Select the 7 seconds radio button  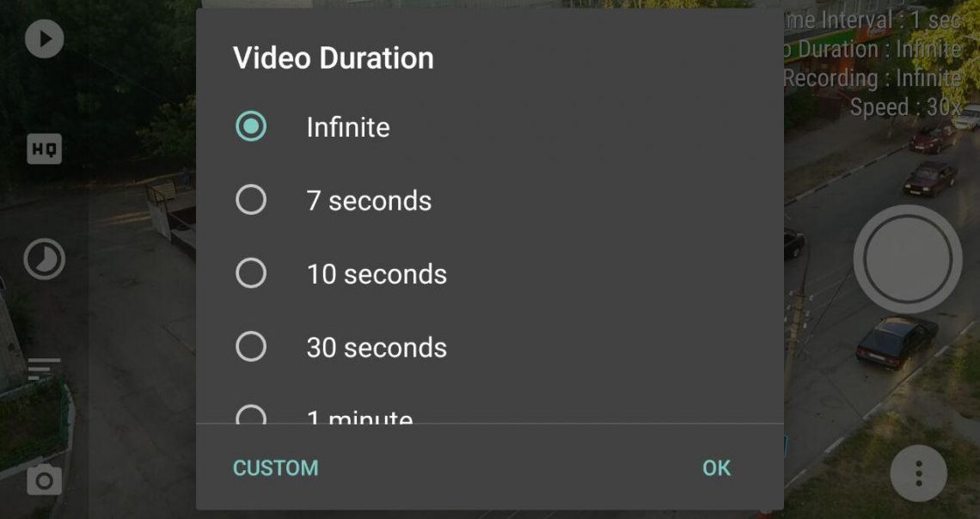click(251, 200)
